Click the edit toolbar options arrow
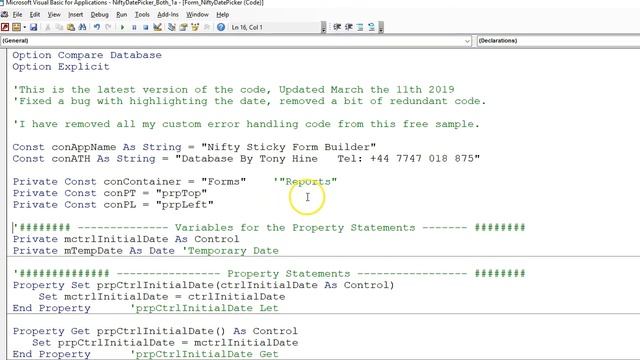 [x=381, y=28]
